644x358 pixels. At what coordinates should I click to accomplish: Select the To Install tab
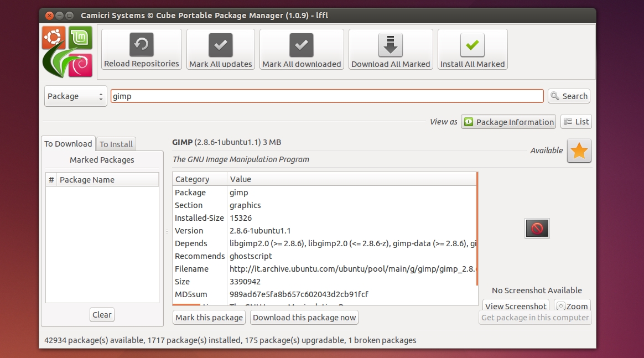[x=116, y=144]
